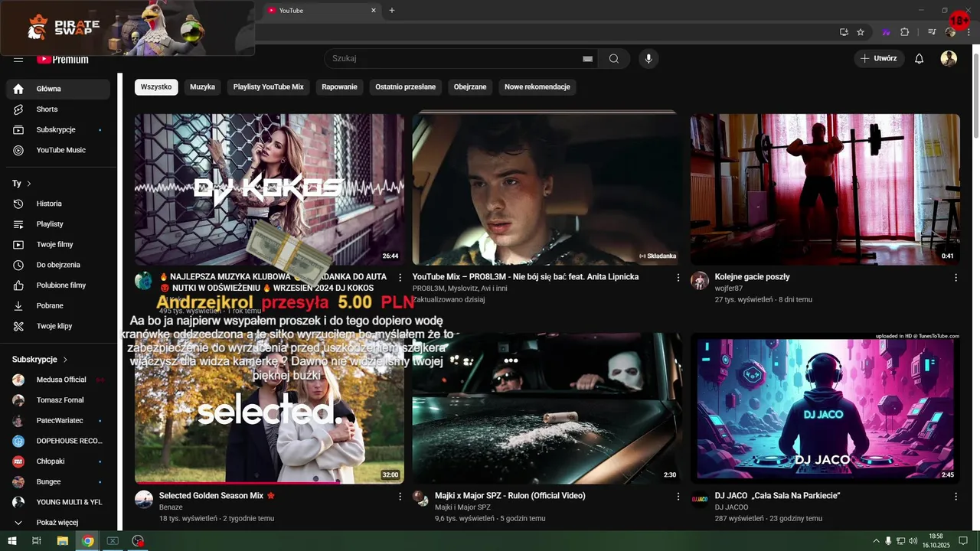This screenshot has height=551, width=980.
Task: Select the Playlisty YouTube Mix chip
Action: pos(268,87)
